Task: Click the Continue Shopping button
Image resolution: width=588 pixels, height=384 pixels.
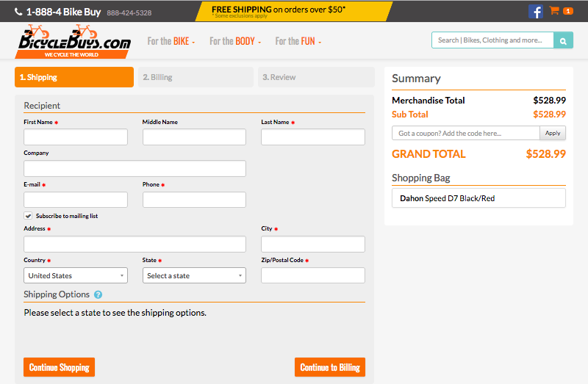Action: pyautogui.click(x=59, y=367)
